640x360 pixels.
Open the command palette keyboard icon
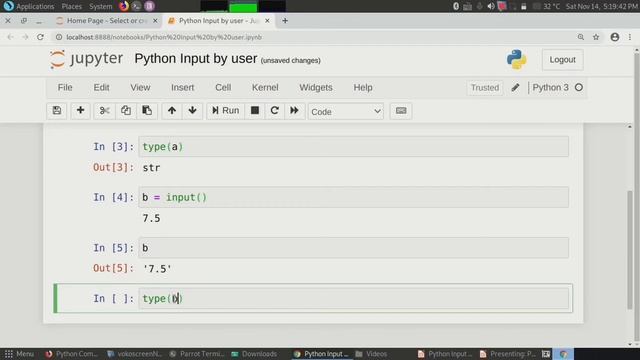pyautogui.click(x=401, y=111)
